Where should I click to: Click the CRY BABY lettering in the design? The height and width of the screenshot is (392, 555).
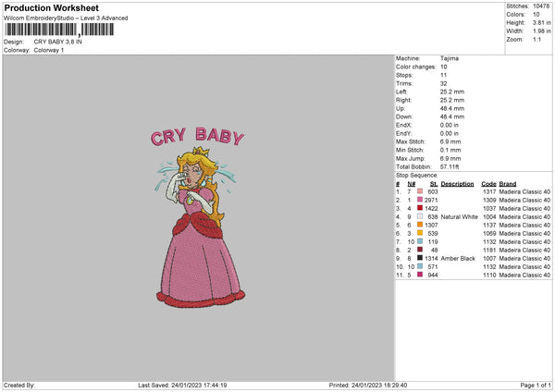(198, 137)
